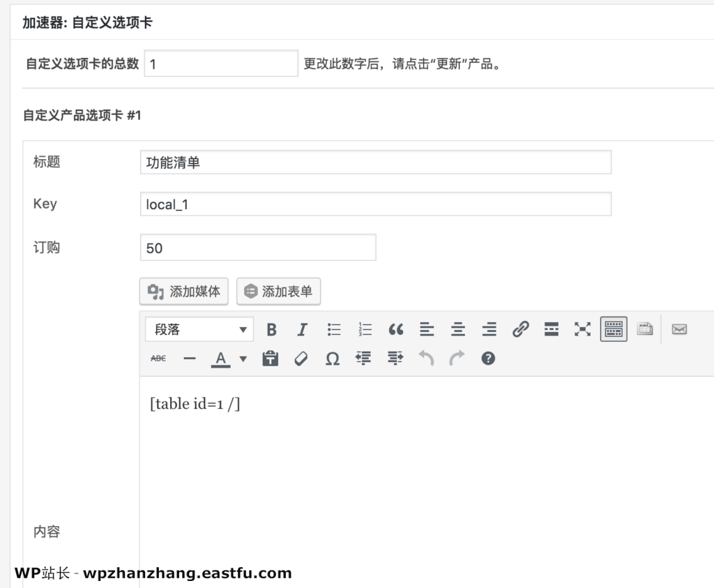Open the special character Omega picker
This screenshot has width=714, height=588.
[333, 359]
